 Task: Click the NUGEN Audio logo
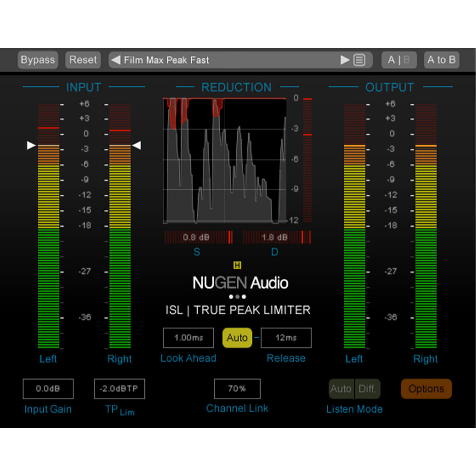[240, 283]
